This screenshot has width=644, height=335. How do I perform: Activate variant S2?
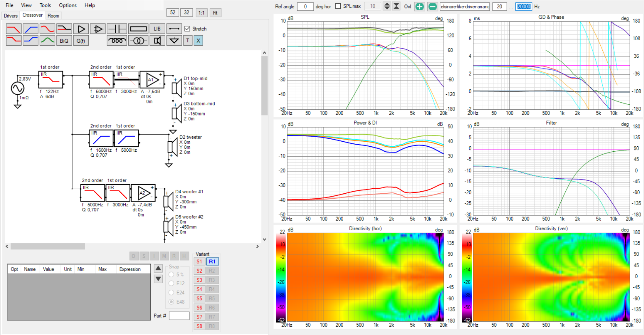(200, 271)
